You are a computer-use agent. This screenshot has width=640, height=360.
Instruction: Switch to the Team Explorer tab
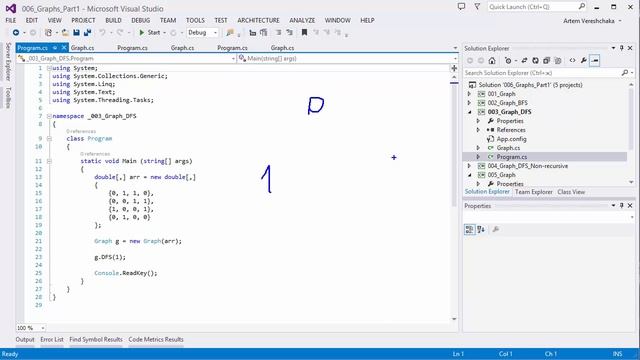533,192
